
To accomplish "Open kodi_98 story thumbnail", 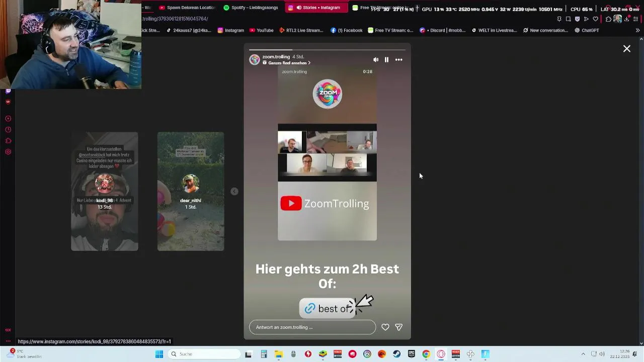I will 105,192.
